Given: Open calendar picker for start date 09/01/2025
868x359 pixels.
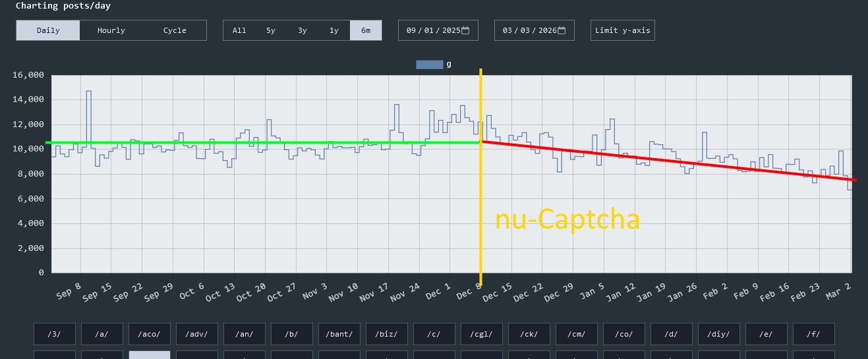Looking at the screenshot, I should pyautogui.click(x=466, y=30).
